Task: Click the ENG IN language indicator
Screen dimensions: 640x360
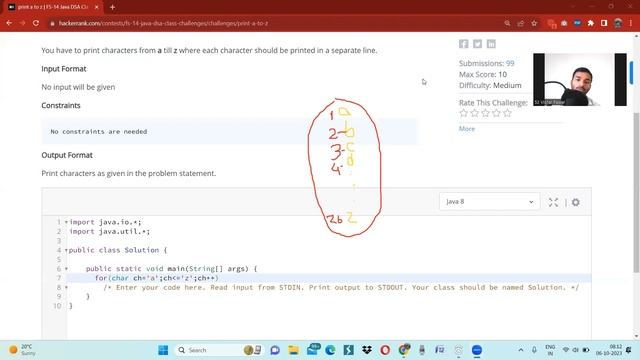Action: tap(550, 350)
